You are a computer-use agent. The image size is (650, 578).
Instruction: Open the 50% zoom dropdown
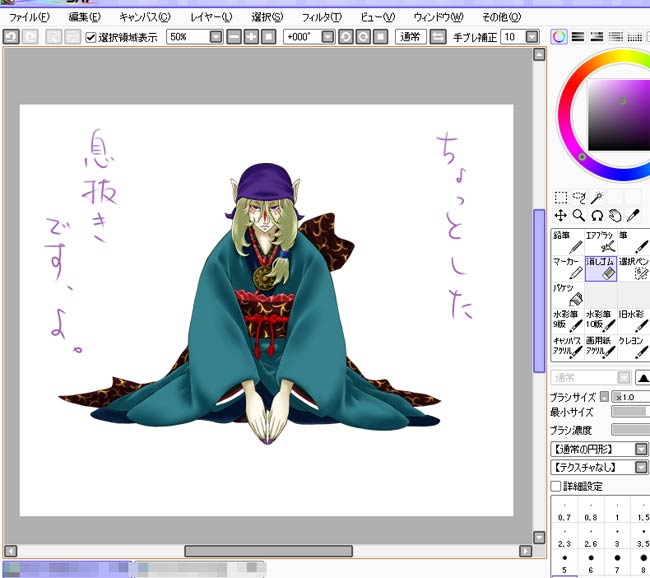tap(216, 37)
